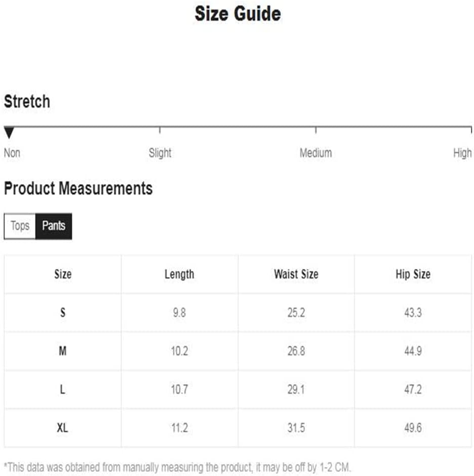474x476 pixels.
Task: Click the High stretch label
Action: point(462,153)
